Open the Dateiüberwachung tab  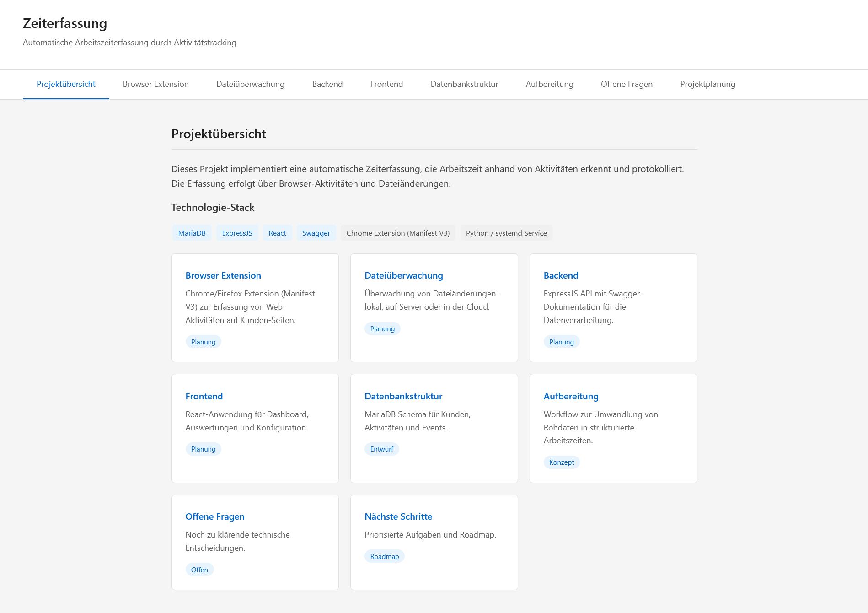point(250,84)
